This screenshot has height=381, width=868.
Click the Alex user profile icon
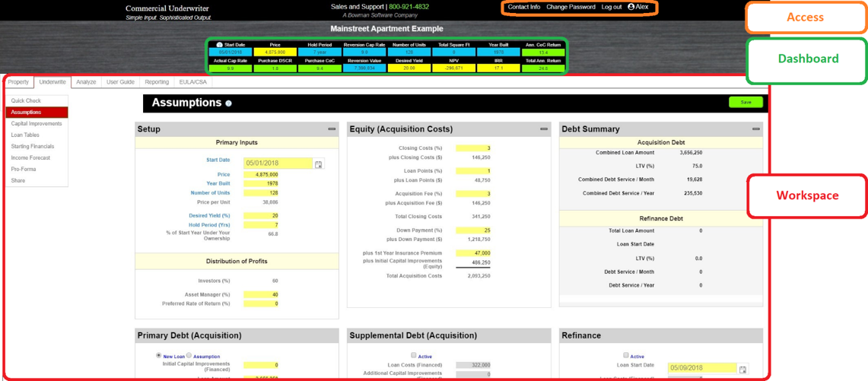tap(631, 7)
